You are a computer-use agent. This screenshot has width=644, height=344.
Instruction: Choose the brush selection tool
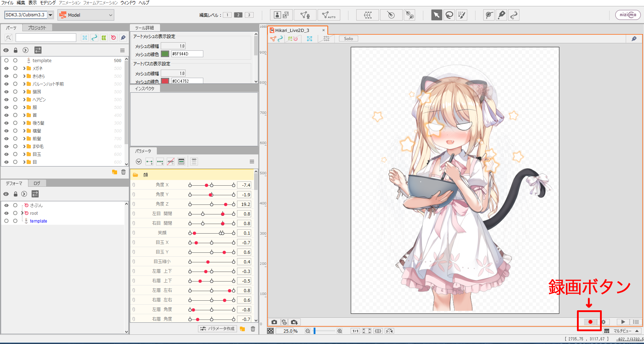pyautogui.click(x=462, y=15)
